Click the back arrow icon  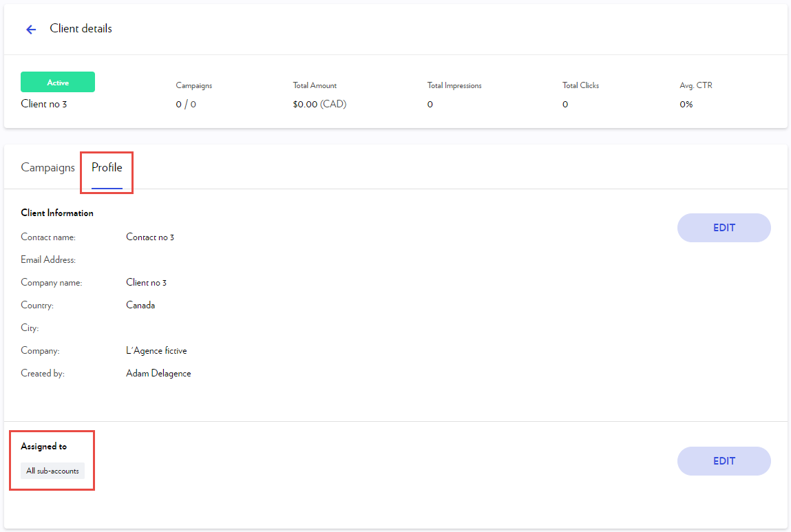tap(31, 30)
